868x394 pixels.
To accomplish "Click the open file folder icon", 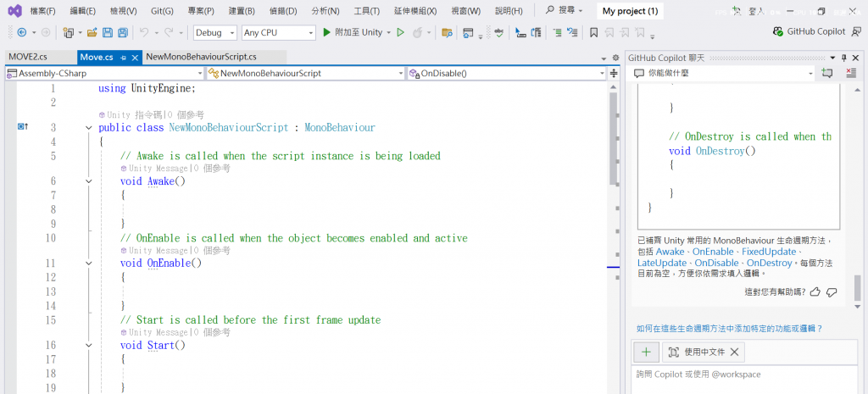I will coord(92,33).
